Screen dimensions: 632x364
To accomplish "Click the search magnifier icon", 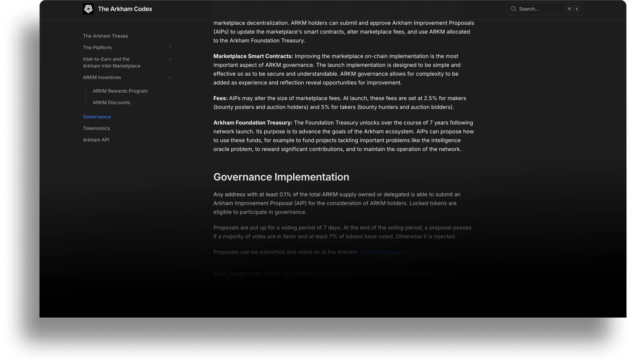I will click(x=513, y=9).
